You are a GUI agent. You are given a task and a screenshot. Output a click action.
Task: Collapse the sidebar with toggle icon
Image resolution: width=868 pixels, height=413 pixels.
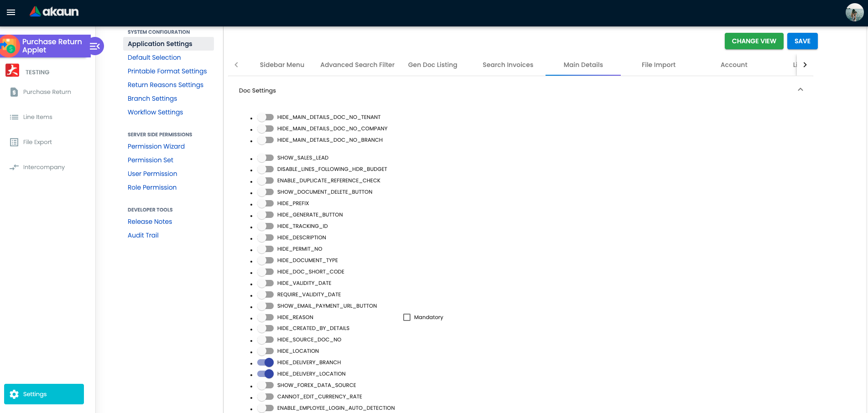pos(95,46)
